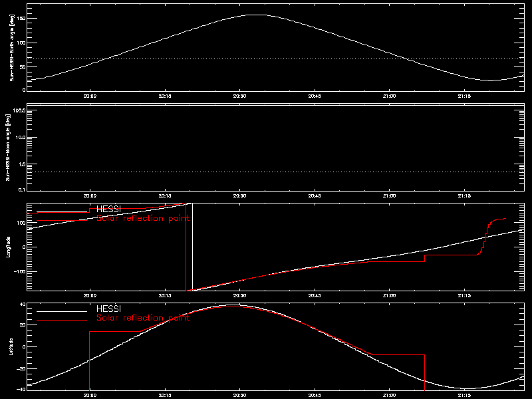Click 20:45 time label under Latitude panel

tap(315, 395)
